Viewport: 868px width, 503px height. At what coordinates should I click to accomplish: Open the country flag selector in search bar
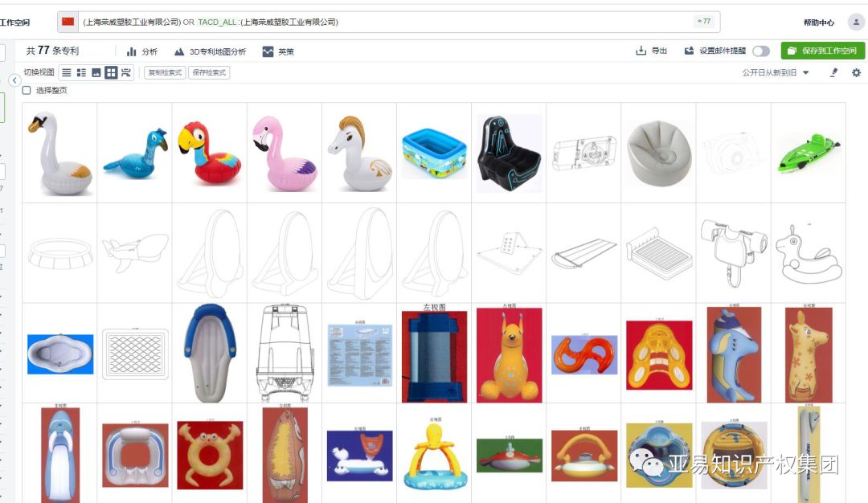click(68, 22)
